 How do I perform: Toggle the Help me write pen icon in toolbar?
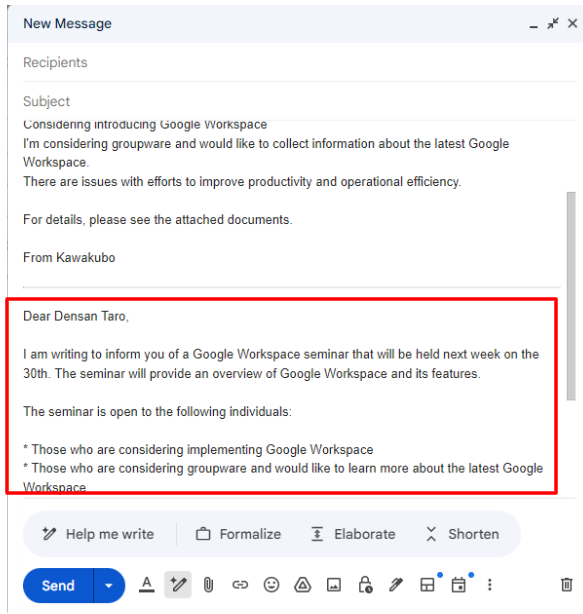(178, 585)
